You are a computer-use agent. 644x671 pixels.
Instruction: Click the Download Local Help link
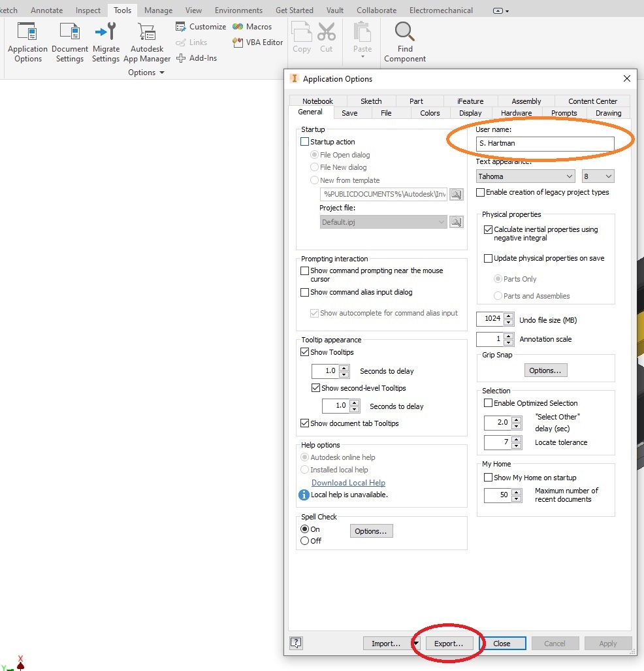pos(348,483)
